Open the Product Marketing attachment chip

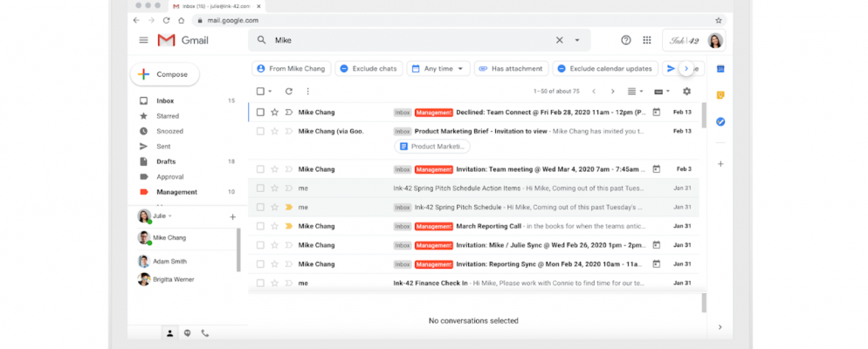pos(431,147)
